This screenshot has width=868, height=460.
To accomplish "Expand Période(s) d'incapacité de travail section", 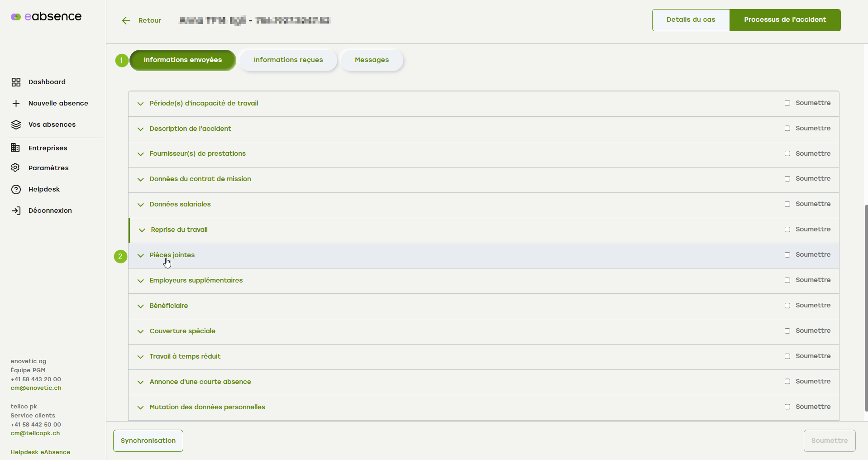I will 140,104.
